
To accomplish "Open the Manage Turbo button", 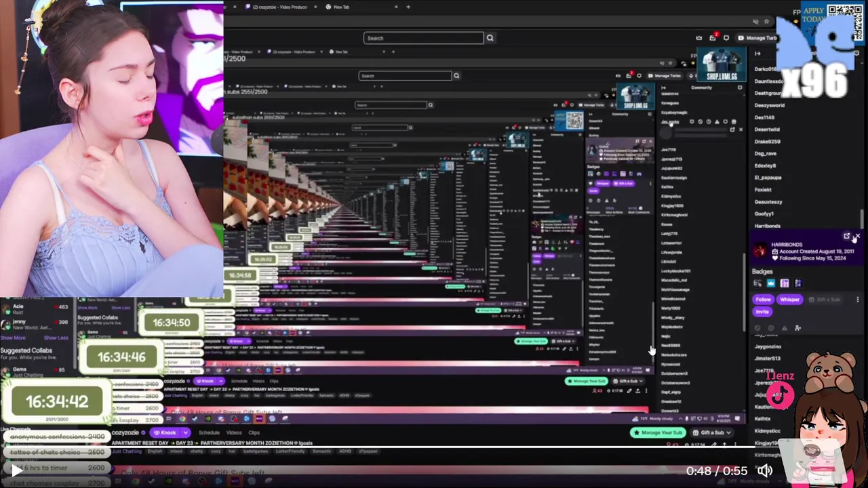I will point(757,38).
